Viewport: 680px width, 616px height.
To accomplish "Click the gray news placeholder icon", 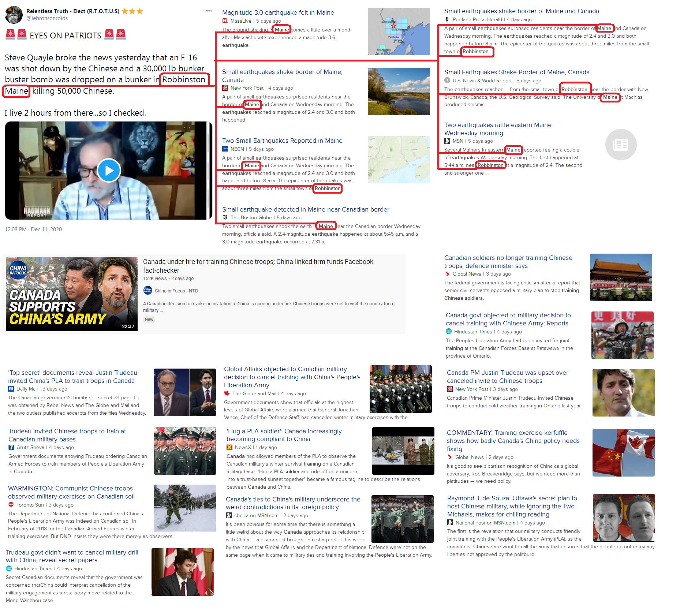I will click(x=621, y=145).
